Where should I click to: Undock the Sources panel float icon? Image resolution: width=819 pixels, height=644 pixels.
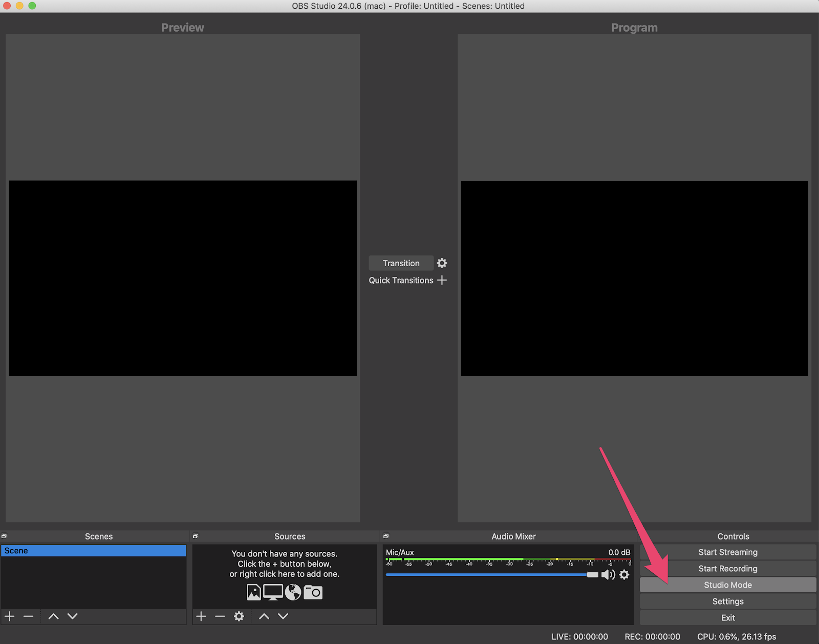pyautogui.click(x=196, y=536)
